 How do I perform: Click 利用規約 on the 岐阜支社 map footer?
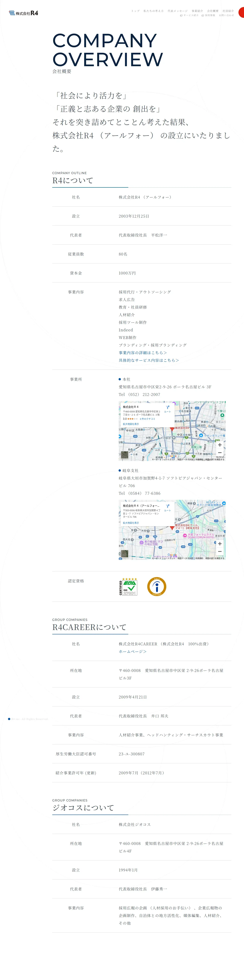[x=199, y=558]
